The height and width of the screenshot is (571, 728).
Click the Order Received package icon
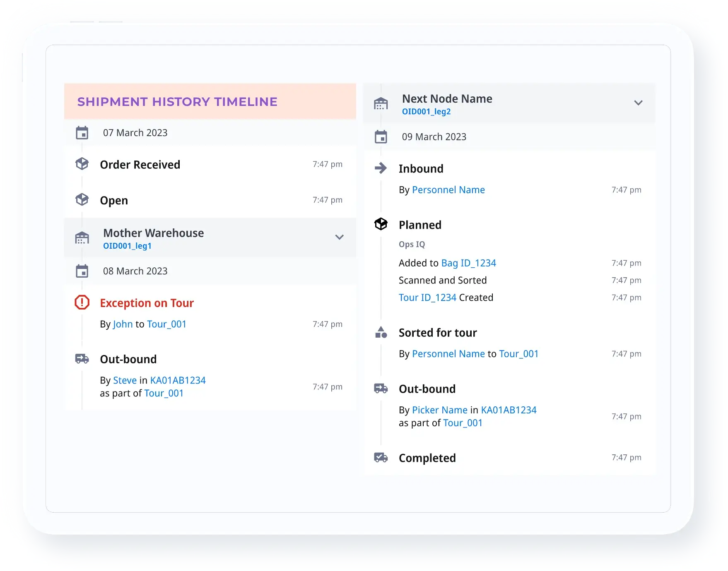(x=82, y=164)
